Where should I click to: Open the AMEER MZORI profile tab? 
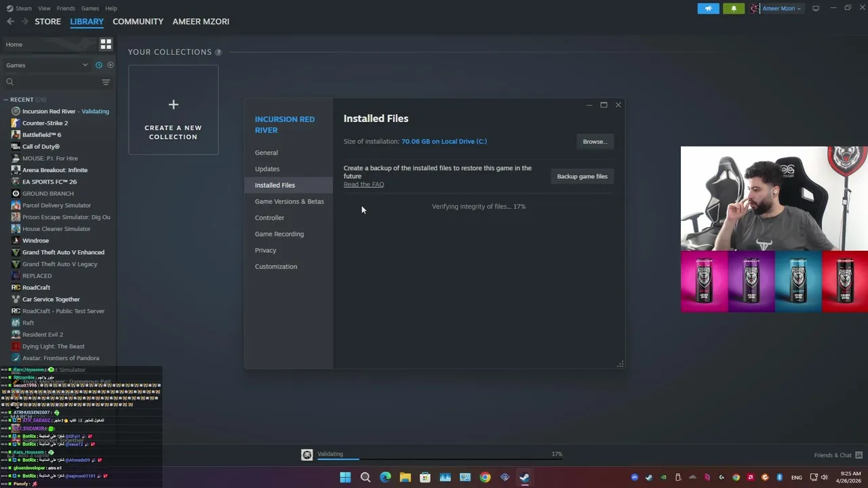point(201,22)
